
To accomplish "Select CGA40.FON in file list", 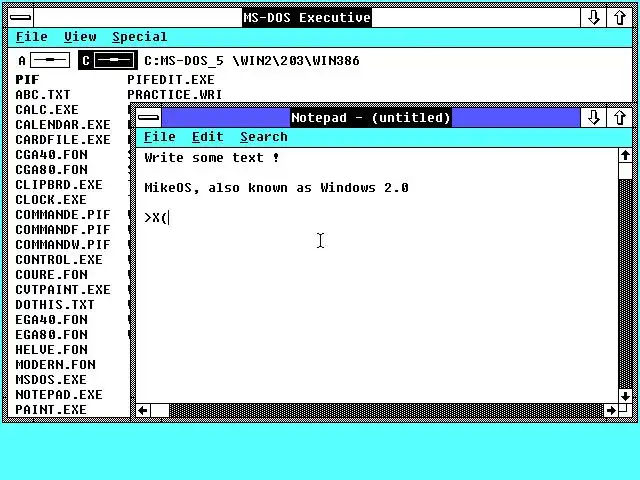I will coord(51,155).
